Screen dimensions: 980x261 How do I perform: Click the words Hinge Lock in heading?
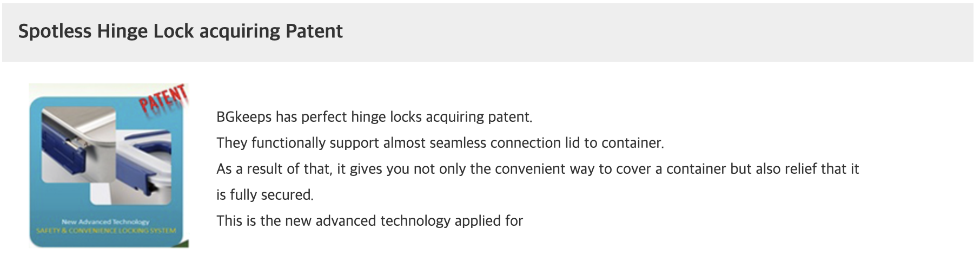click(145, 31)
